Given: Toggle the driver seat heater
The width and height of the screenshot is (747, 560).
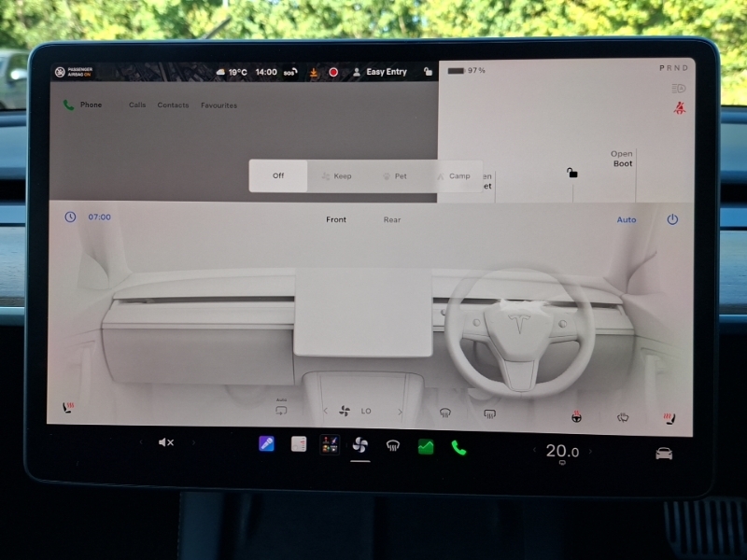Looking at the screenshot, I should [x=669, y=418].
